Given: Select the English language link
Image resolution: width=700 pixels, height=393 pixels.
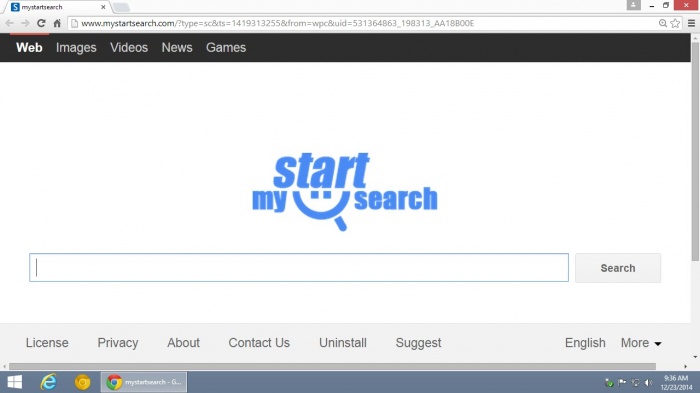Looking at the screenshot, I should coord(585,343).
